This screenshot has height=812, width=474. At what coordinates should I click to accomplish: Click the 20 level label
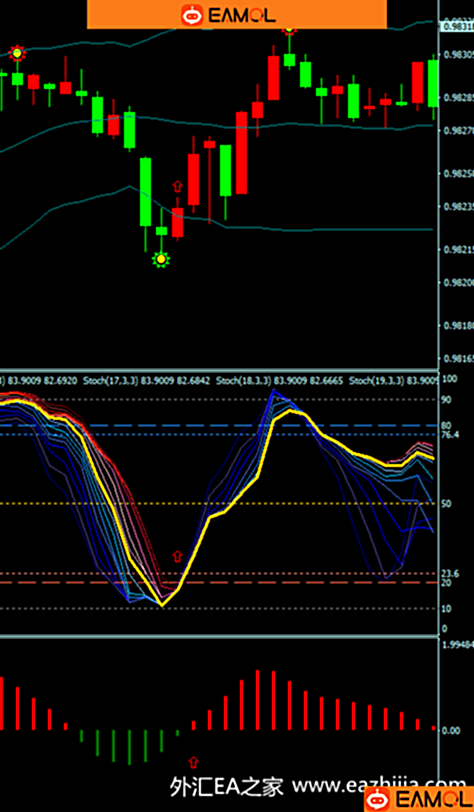tap(447, 583)
